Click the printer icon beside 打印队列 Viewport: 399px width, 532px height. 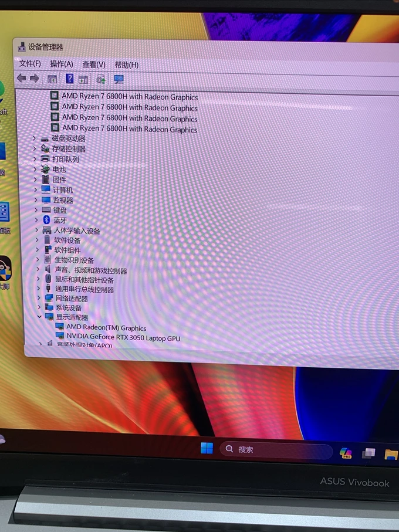click(45, 158)
